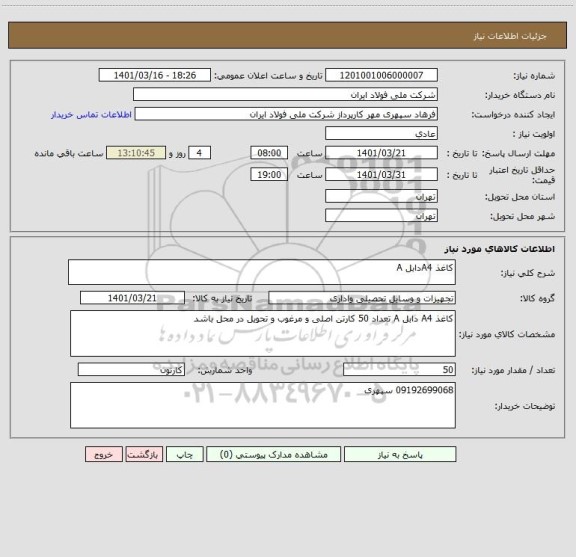Click the remaining days field showing 4
The height and width of the screenshot is (557, 576).
click(199, 153)
